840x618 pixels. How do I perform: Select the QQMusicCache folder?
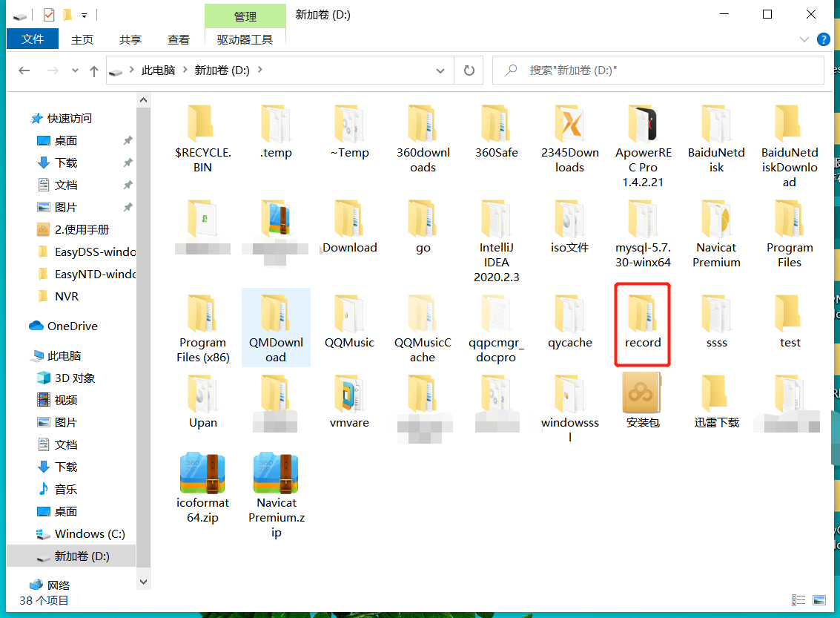click(423, 329)
